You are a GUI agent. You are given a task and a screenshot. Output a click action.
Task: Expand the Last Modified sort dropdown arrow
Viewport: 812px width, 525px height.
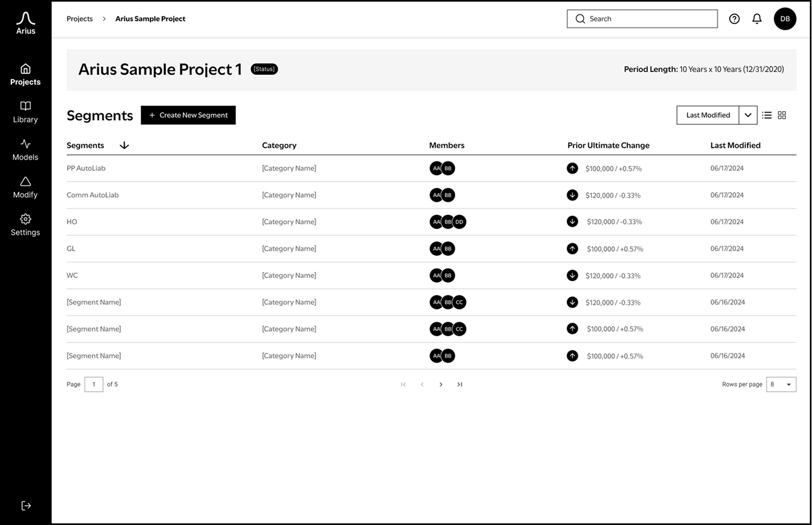point(748,115)
